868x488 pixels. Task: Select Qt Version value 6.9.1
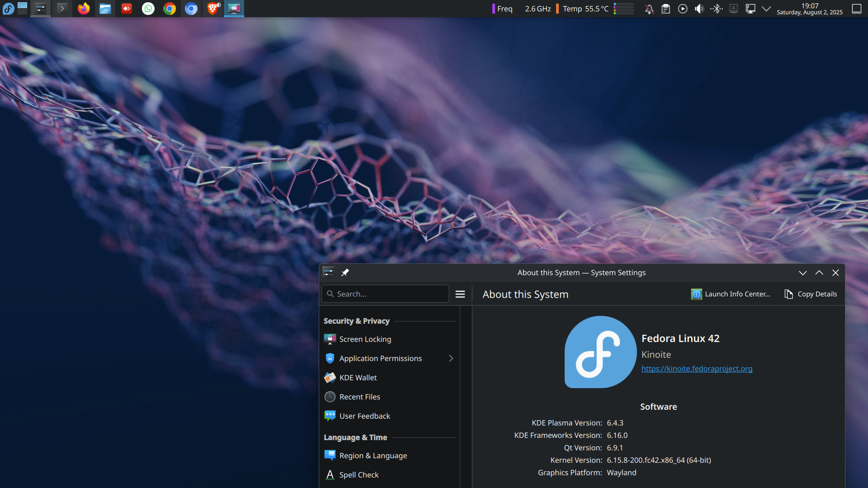[615, 448]
